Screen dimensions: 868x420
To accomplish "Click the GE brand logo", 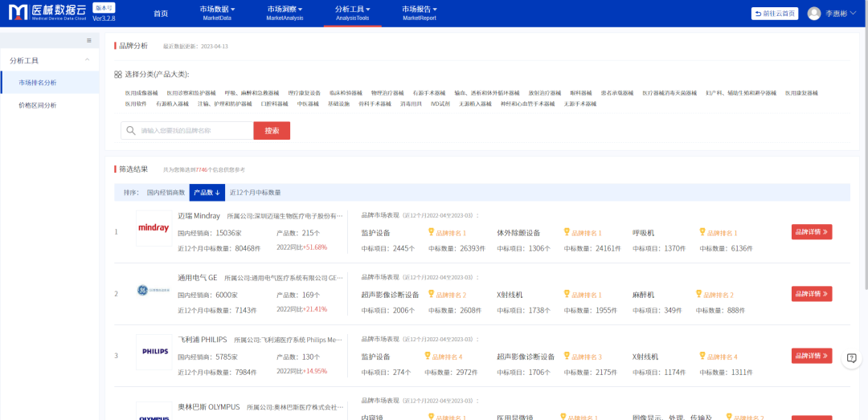I will (154, 290).
